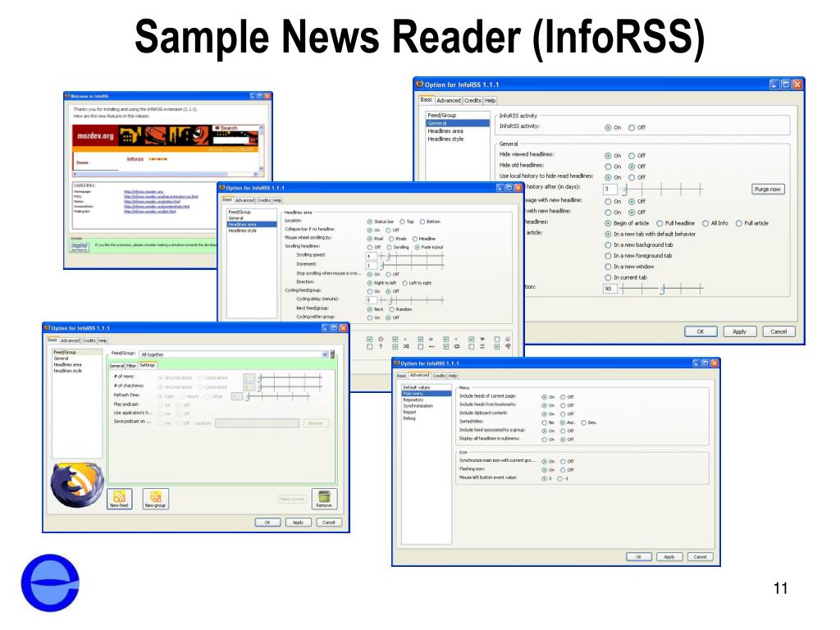Click the Remove trash icon button
Screen dimensions: 840x630
click(324, 498)
